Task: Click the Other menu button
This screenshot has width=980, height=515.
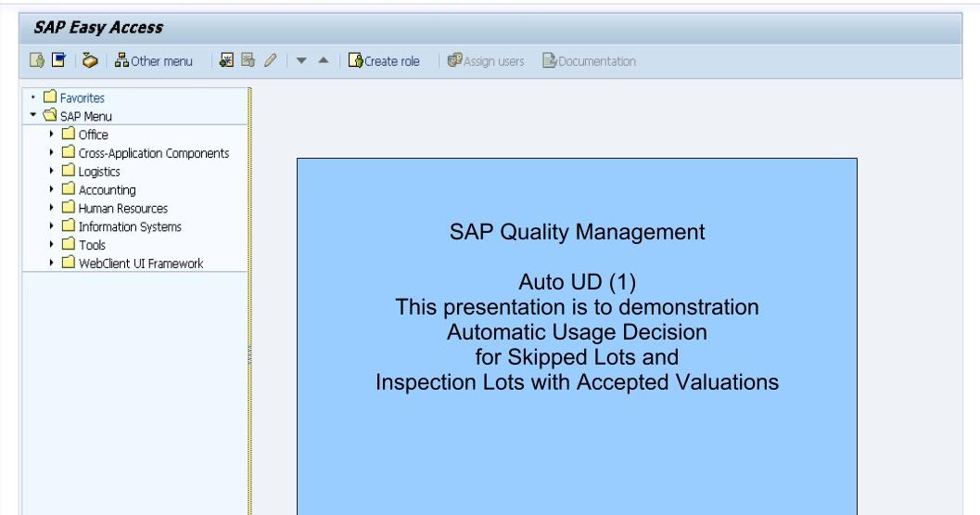Action: pos(154,60)
